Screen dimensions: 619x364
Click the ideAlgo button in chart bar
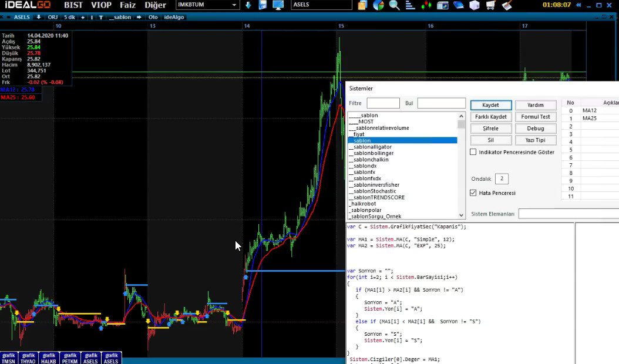pos(174,18)
